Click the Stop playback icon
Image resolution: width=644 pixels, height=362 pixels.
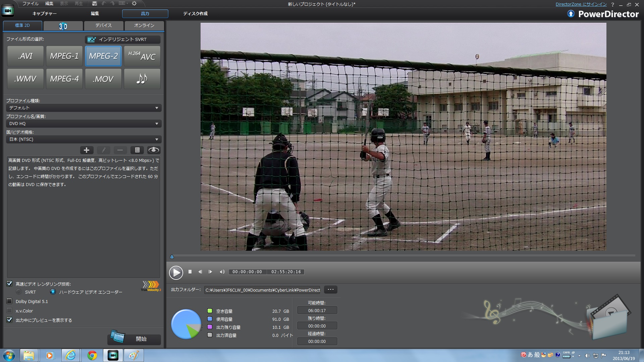190,272
